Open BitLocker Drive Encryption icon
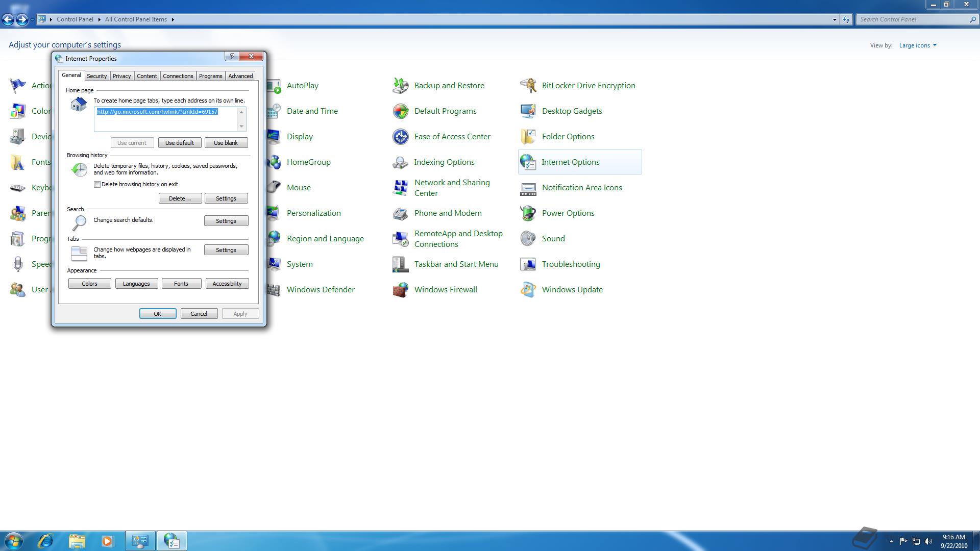 528,86
